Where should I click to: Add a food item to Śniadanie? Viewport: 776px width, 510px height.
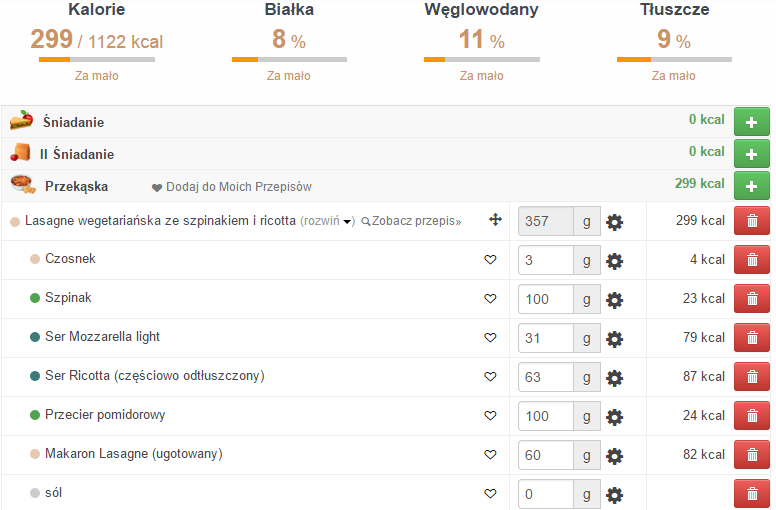[751, 123]
